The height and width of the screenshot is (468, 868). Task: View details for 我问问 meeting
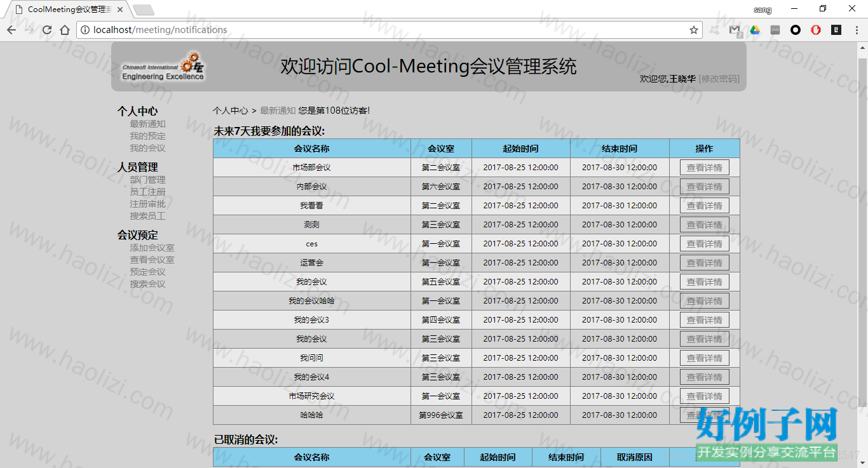[704, 358]
